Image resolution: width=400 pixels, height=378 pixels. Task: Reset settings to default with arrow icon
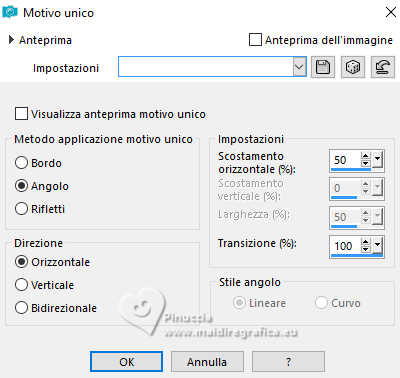(x=383, y=67)
